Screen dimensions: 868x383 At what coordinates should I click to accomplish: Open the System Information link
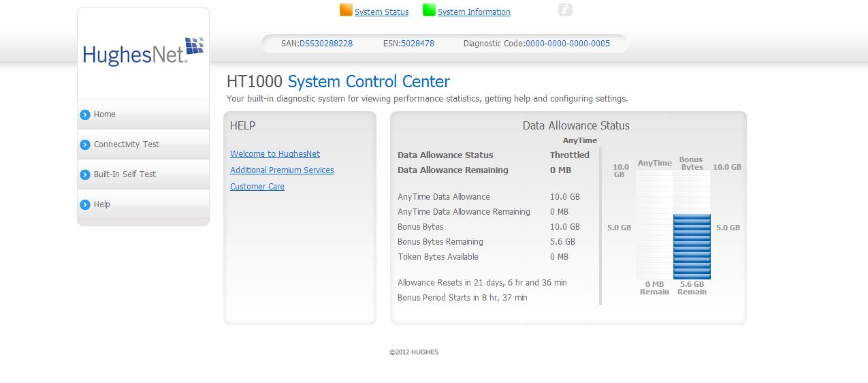coord(474,12)
